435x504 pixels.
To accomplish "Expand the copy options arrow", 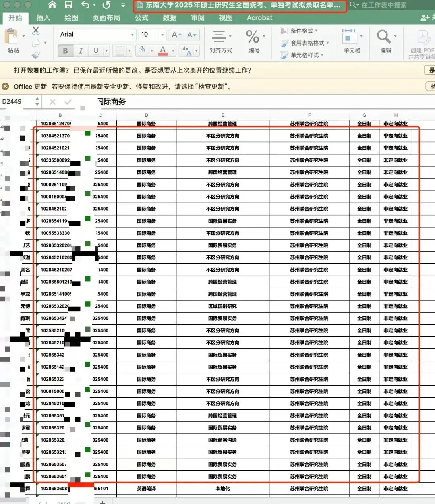I will point(45,43).
